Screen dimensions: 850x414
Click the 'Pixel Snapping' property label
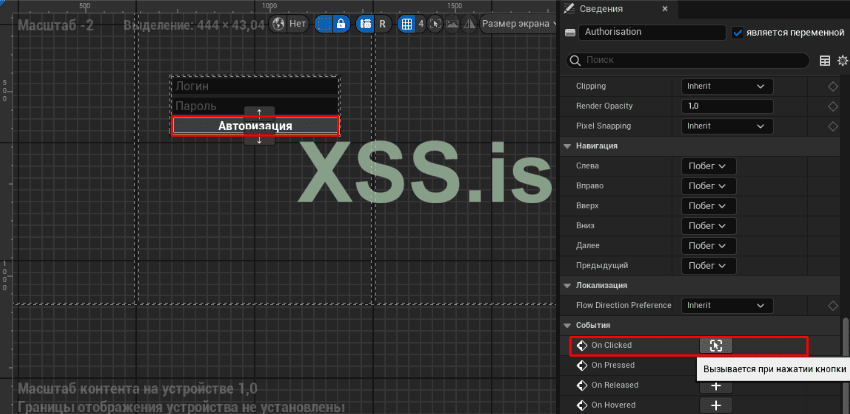click(x=602, y=126)
